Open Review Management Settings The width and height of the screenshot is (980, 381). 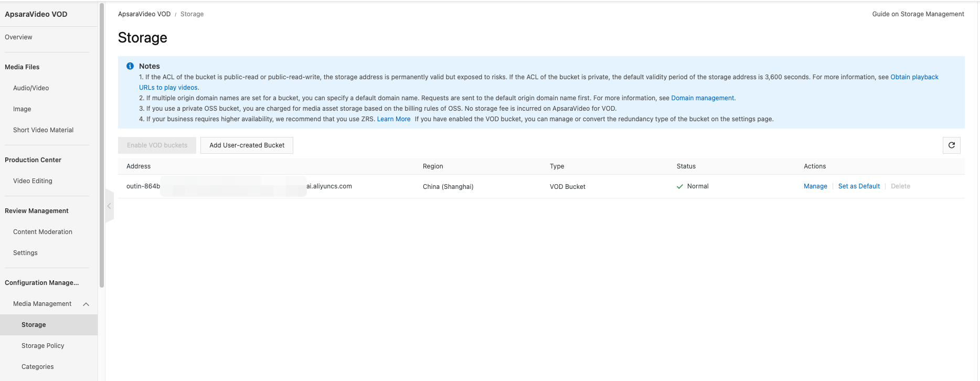click(x=25, y=253)
